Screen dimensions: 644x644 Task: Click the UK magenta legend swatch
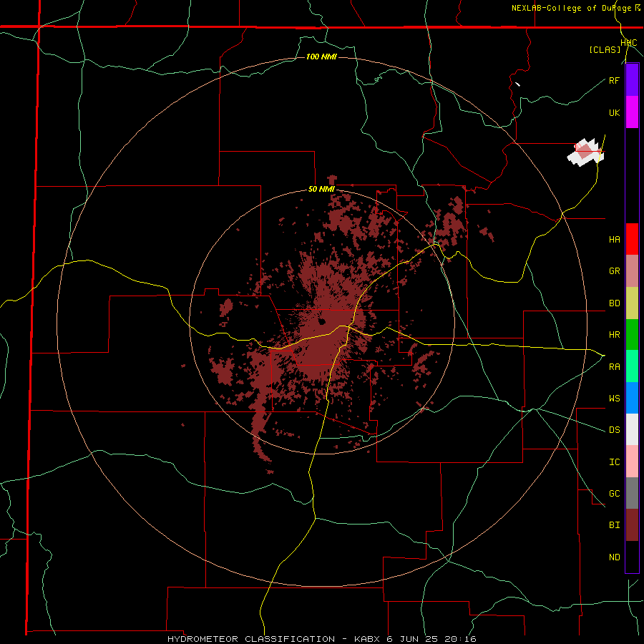(632, 112)
